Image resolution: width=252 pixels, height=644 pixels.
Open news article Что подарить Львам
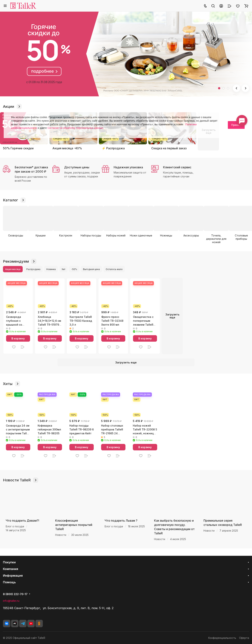pyautogui.click(x=121, y=521)
